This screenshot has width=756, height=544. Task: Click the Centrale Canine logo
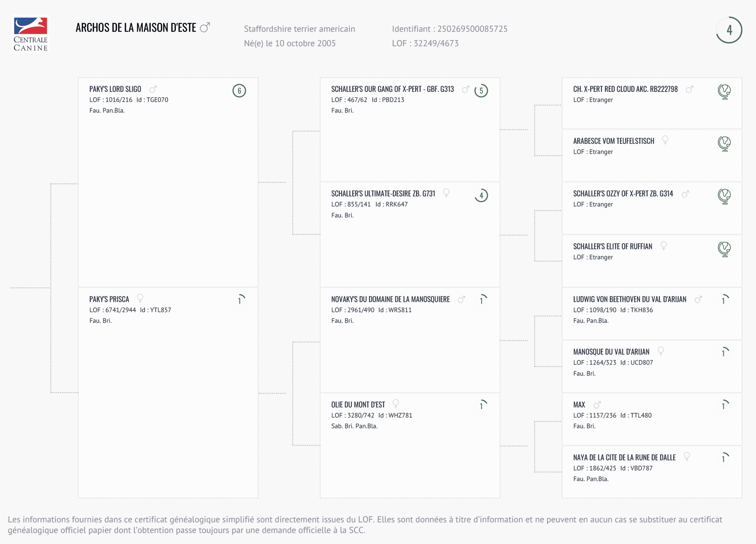click(x=30, y=34)
